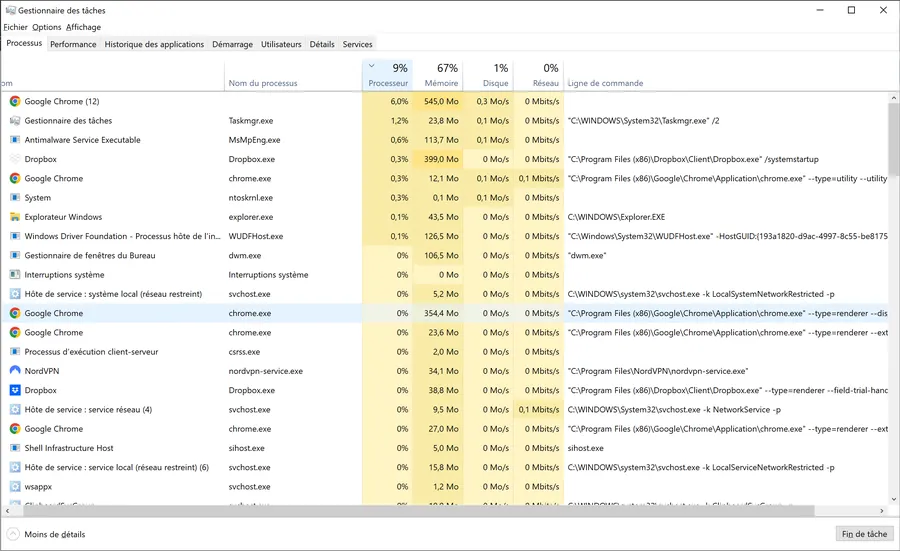This screenshot has height=551, width=900.
Task: Click the Dropbox.exe systemstartup row icon
Action: tap(15, 159)
